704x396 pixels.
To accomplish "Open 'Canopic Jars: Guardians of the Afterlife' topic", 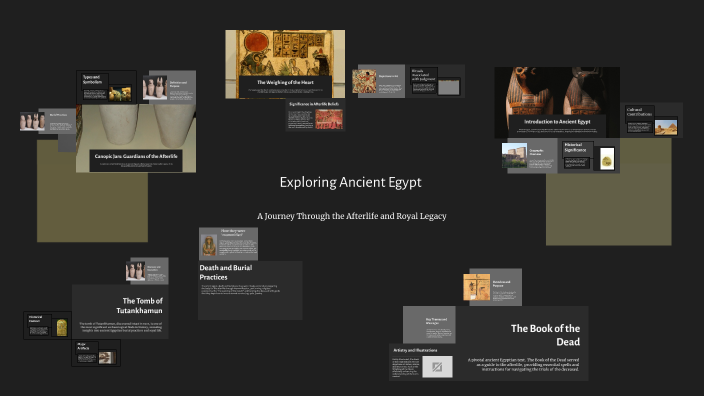I will (x=136, y=138).
